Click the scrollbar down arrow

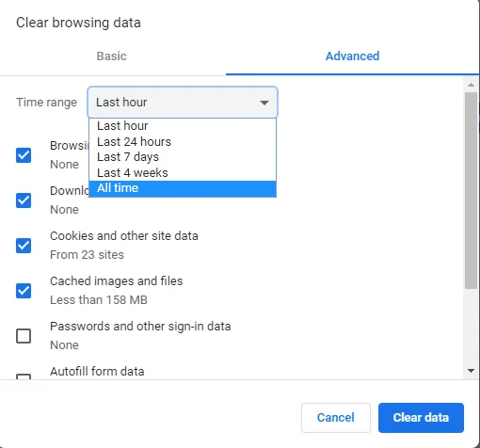[x=471, y=371]
